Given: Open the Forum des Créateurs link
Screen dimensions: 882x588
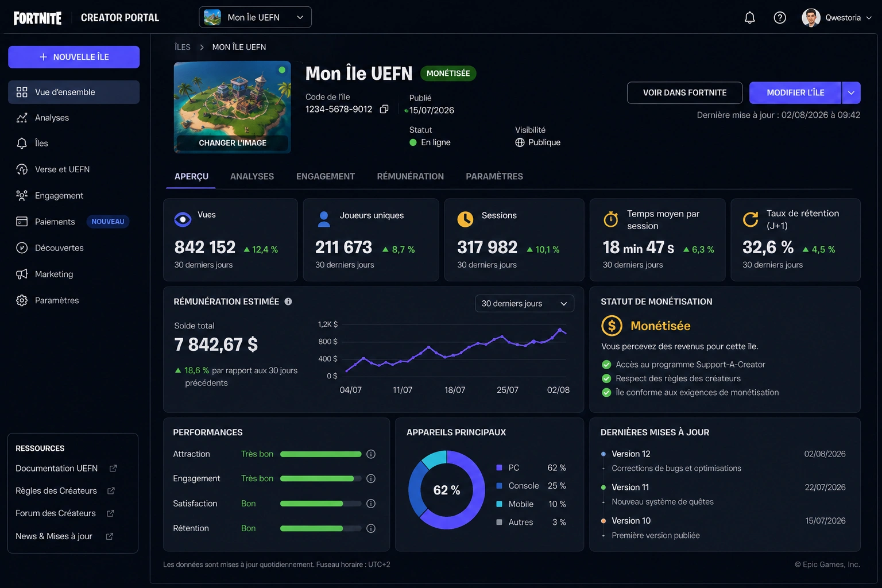Looking at the screenshot, I should pyautogui.click(x=56, y=513).
